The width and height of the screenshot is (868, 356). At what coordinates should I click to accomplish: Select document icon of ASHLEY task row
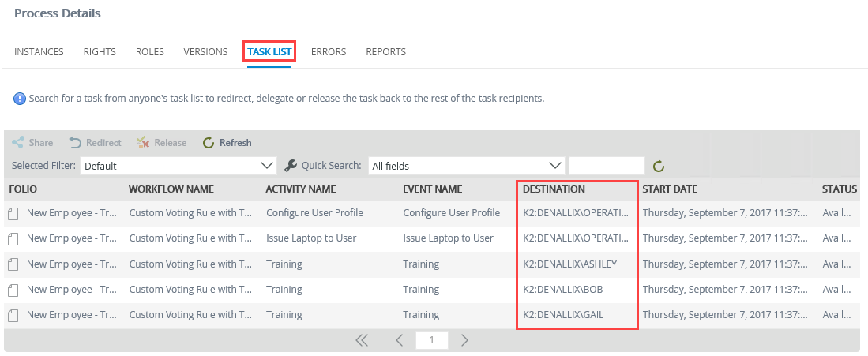(14, 264)
